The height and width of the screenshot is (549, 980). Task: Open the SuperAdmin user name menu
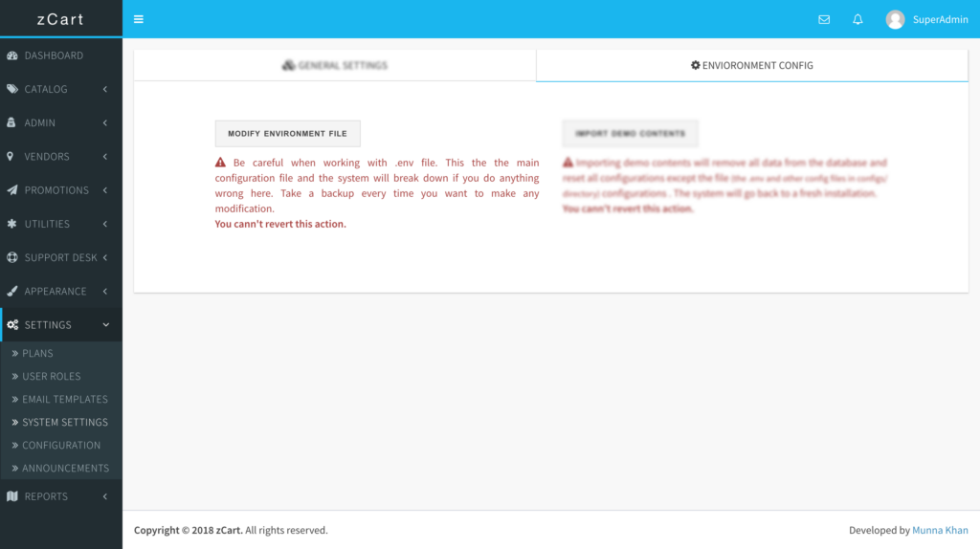[940, 19]
